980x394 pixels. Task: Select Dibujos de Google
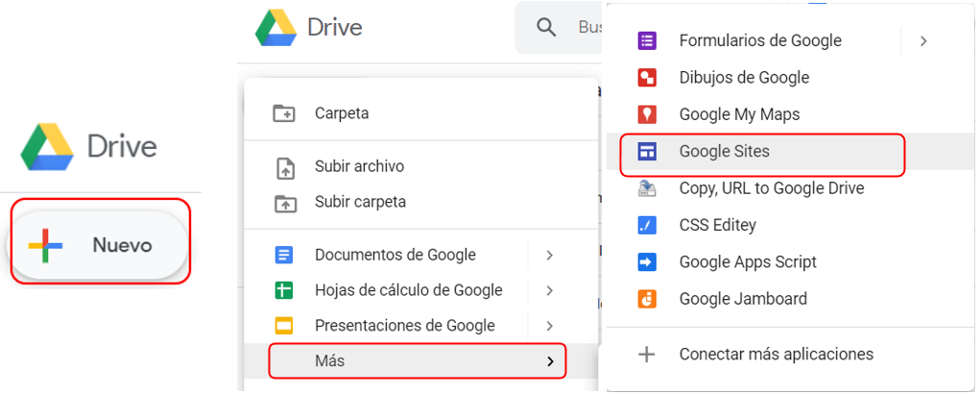coord(744,78)
